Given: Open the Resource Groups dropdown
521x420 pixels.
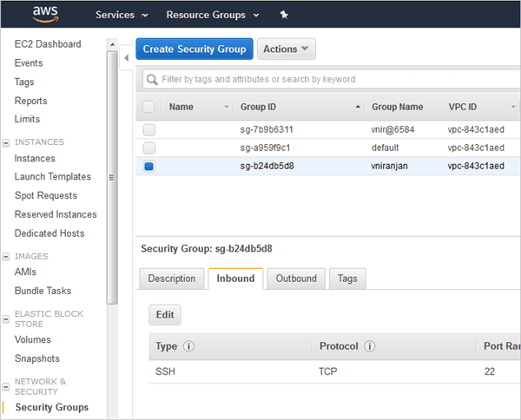Looking at the screenshot, I should (x=212, y=15).
